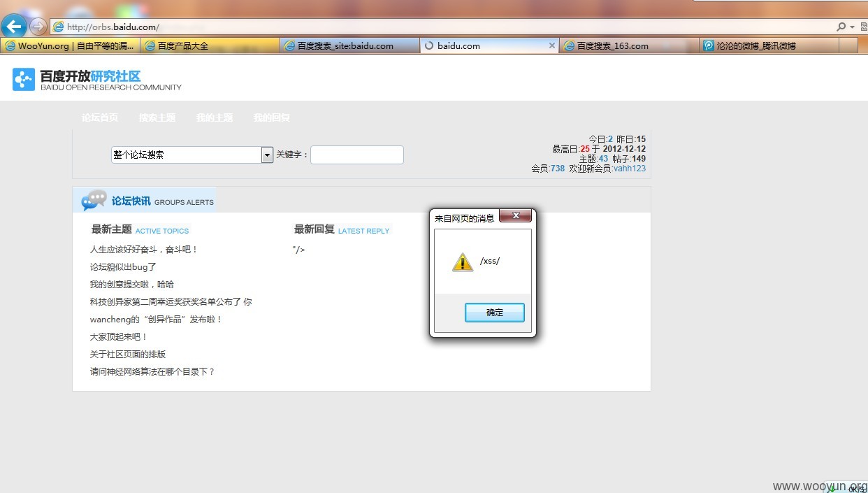Open the 论坛首页 navigation link
This screenshot has width=868, height=493.
(x=99, y=117)
